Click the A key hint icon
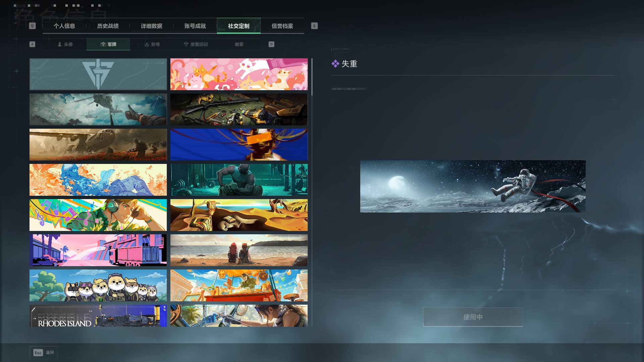The image size is (644, 362). click(x=32, y=44)
